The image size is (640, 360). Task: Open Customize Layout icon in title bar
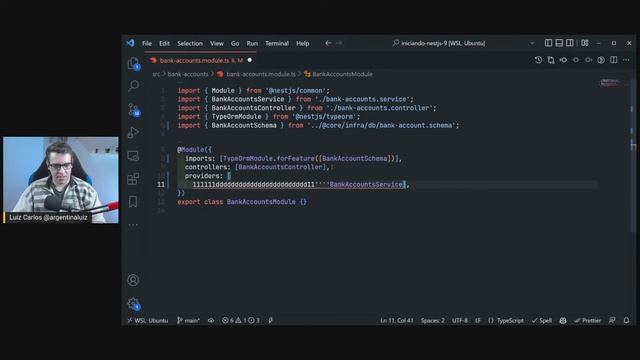click(x=585, y=43)
